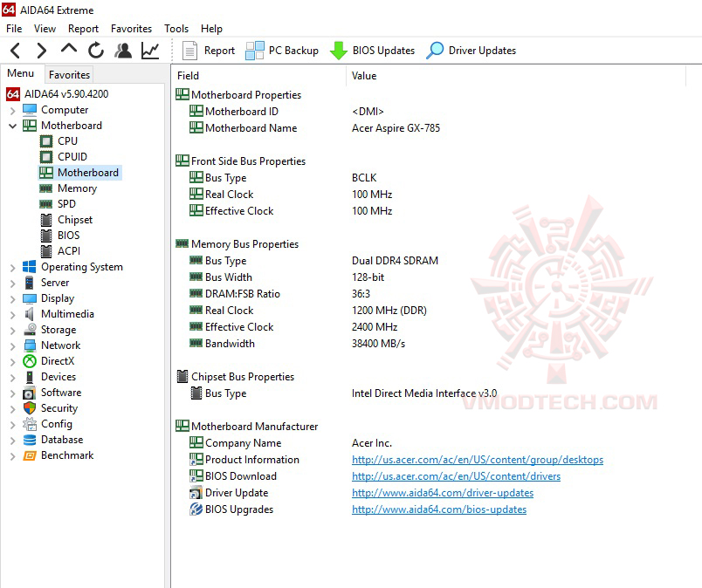Open the View menu
The height and width of the screenshot is (588, 702).
tap(45, 29)
